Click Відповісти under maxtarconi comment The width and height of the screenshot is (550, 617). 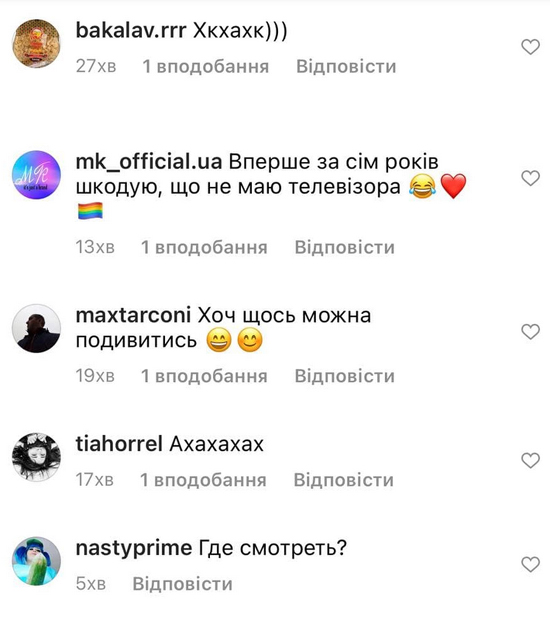(345, 376)
